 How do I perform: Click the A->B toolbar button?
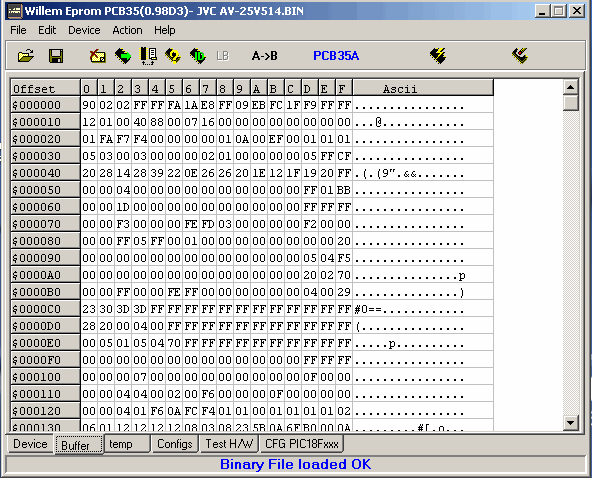(265, 56)
